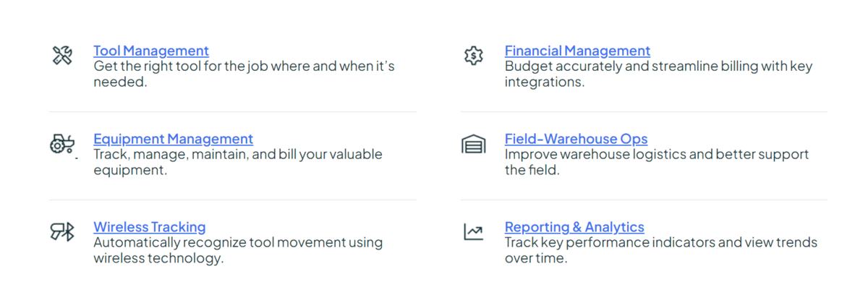Image resolution: width=868 pixels, height=303 pixels.
Task: Open the Reporting & Analytics link
Action: tap(574, 227)
